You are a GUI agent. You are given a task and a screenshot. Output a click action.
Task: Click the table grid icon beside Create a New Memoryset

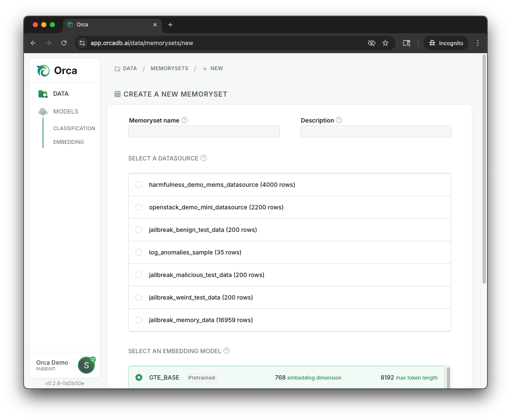coord(118,94)
